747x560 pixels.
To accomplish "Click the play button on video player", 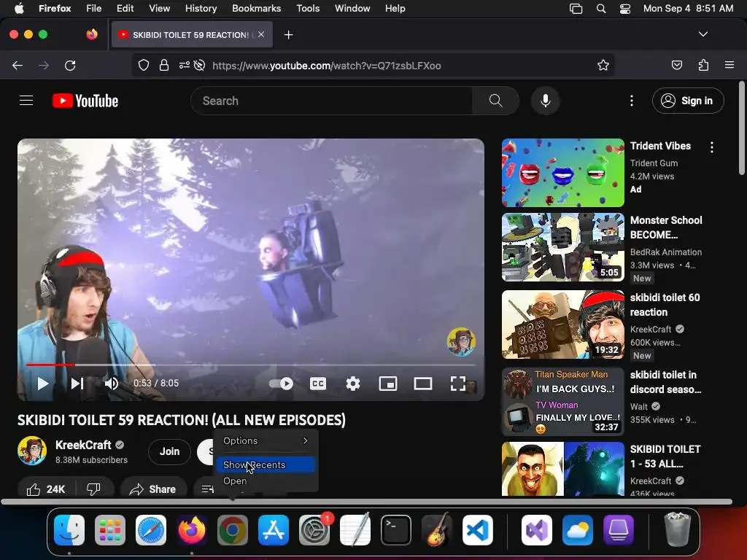I will click(x=42, y=384).
